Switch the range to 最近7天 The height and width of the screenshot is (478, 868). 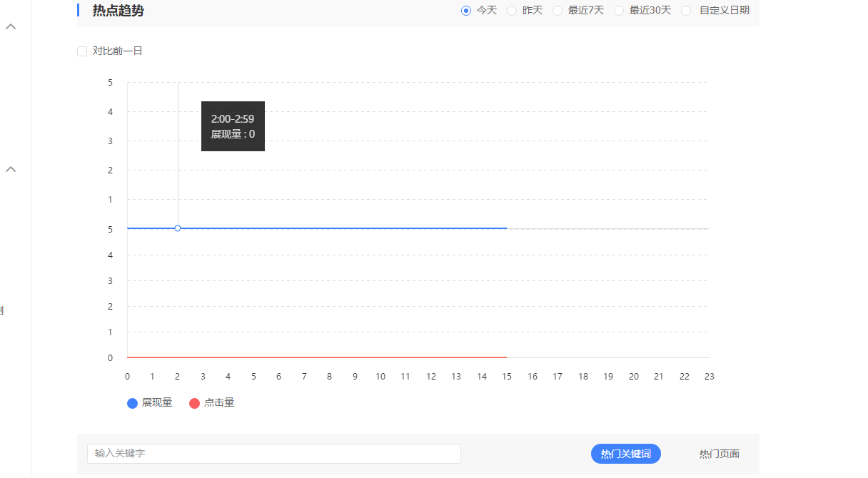pyautogui.click(x=557, y=11)
